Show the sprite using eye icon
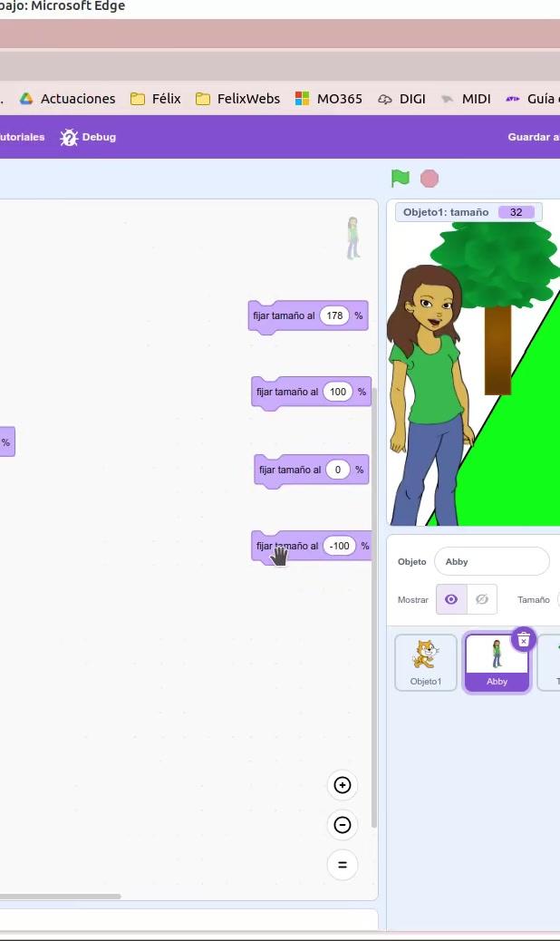 coord(451,599)
